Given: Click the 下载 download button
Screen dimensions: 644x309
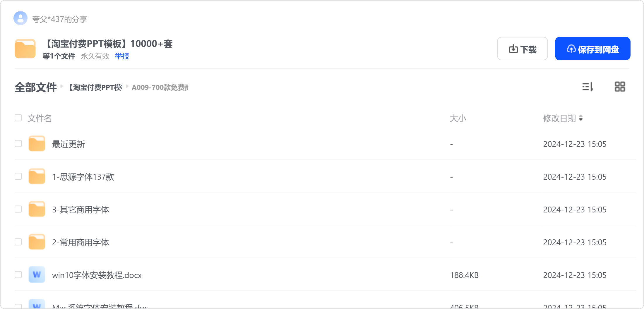Looking at the screenshot, I should pos(522,49).
